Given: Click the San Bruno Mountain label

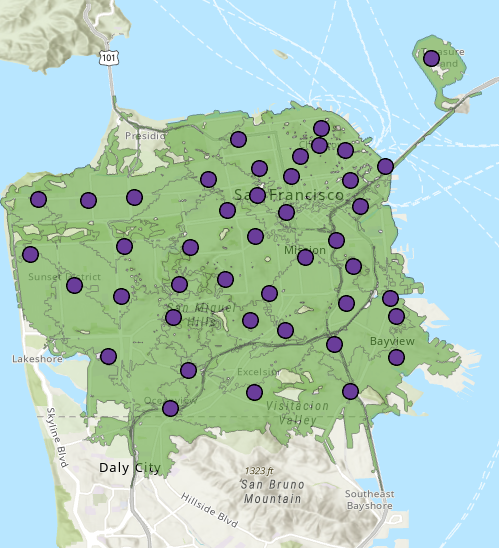Looking at the screenshot, I should point(273,492).
